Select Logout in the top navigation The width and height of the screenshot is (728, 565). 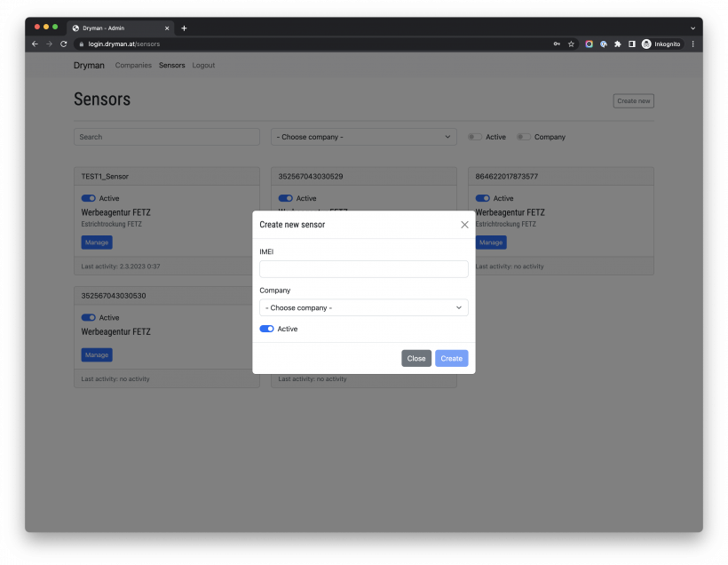tap(203, 65)
